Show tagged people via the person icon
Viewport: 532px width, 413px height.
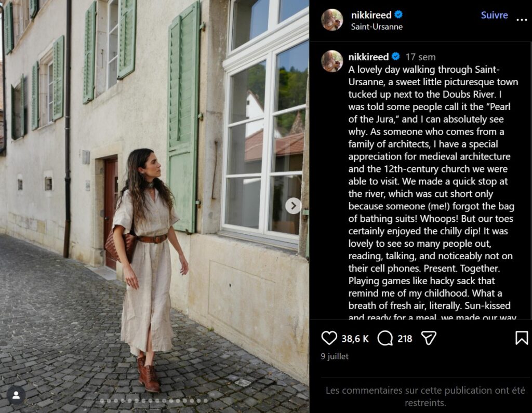click(16, 395)
